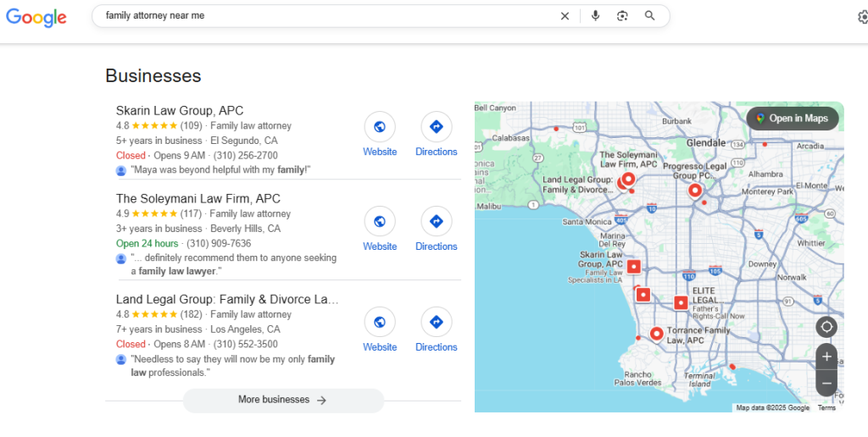Open The Soleymani Law Firm, APC listing title

click(x=198, y=198)
